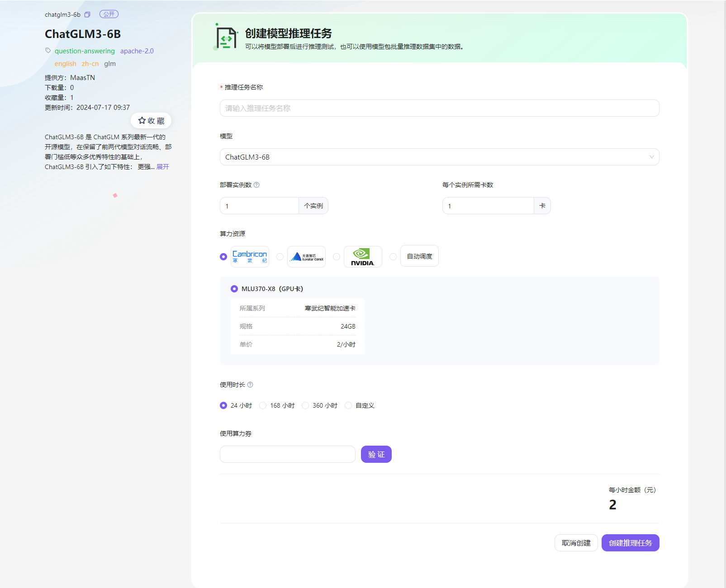
Task: Click 创建推理任务 submit button
Action: tap(631, 543)
